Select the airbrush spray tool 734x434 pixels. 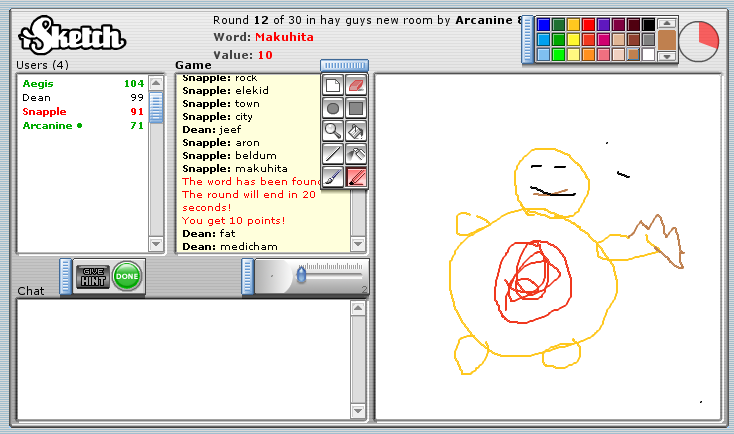356,154
